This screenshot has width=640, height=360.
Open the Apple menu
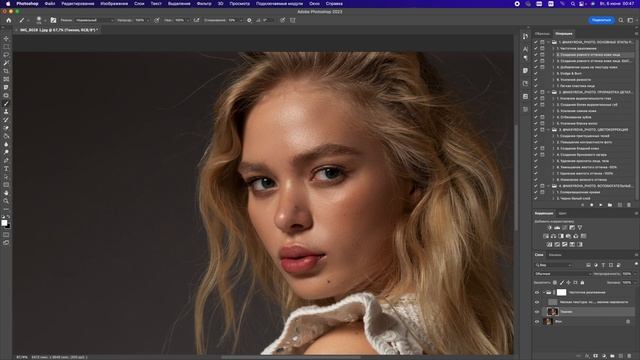click(8, 4)
